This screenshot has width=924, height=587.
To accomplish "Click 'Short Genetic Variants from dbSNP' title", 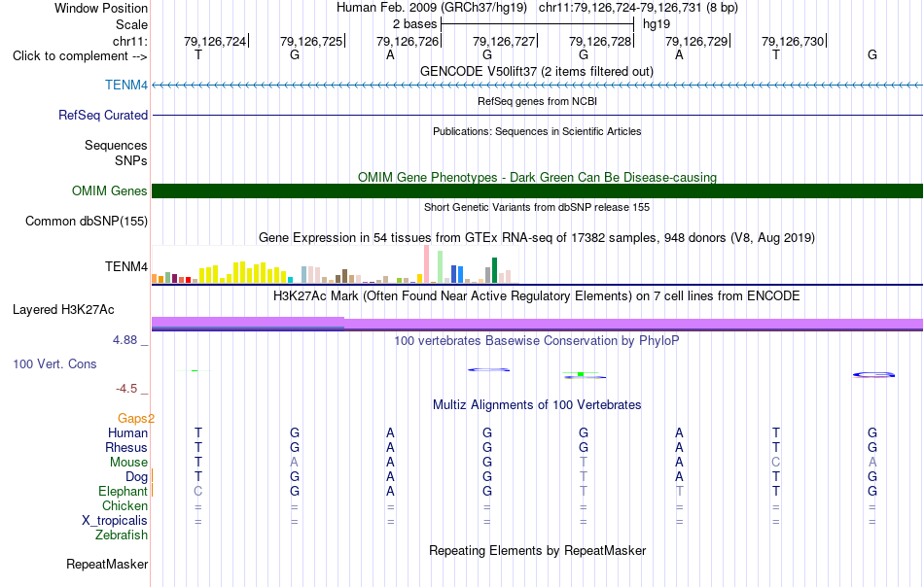I will pyautogui.click(x=537, y=207).
